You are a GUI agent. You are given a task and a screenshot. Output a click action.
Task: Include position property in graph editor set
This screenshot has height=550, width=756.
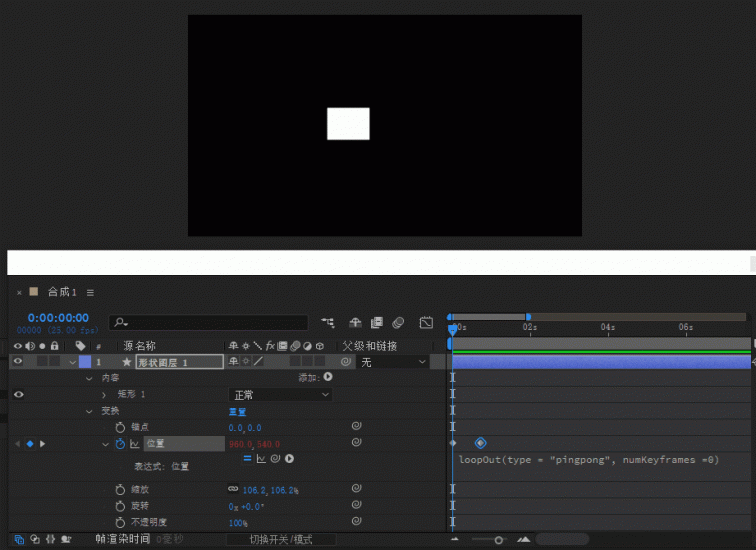pyautogui.click(x=135, y=444)
